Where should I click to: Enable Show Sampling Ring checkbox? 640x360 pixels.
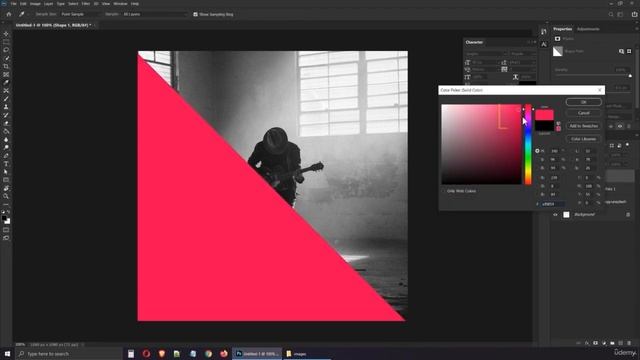(196, 14)
